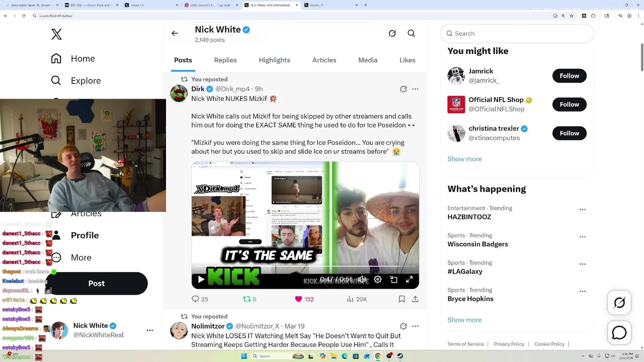
Task: Click Grok explain icon on Dirk's post
Action: [x=404, y=89]
